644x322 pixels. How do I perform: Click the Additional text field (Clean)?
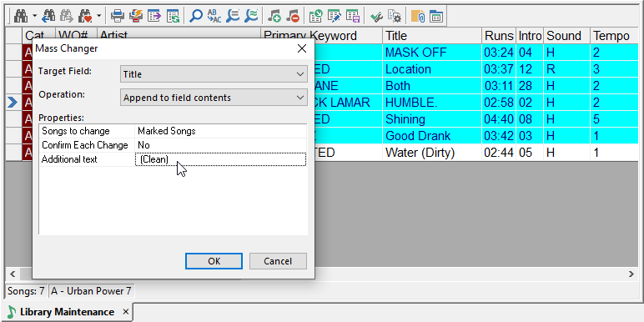(220, 159)
